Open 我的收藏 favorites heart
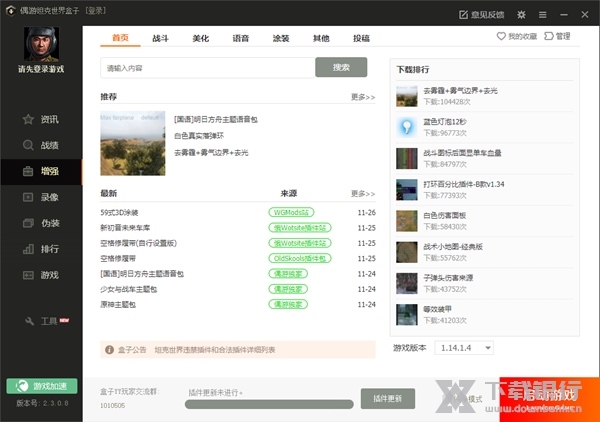Viewport: 600px width, 422px height. coord(517,36)
